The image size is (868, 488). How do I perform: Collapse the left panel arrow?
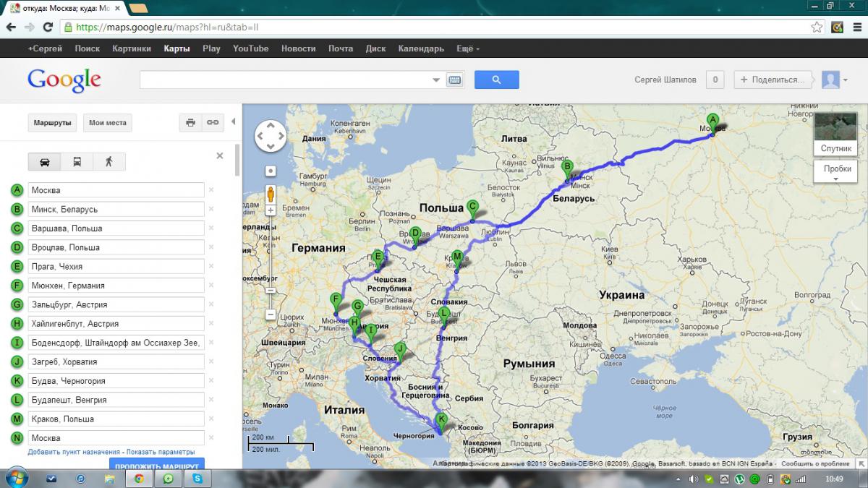(234, 122)
